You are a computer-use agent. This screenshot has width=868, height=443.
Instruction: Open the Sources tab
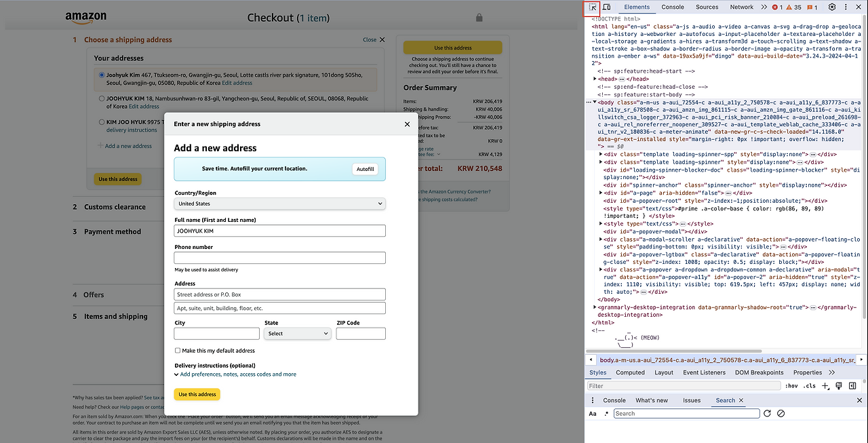pyautogui.click(x=707, y=7)
